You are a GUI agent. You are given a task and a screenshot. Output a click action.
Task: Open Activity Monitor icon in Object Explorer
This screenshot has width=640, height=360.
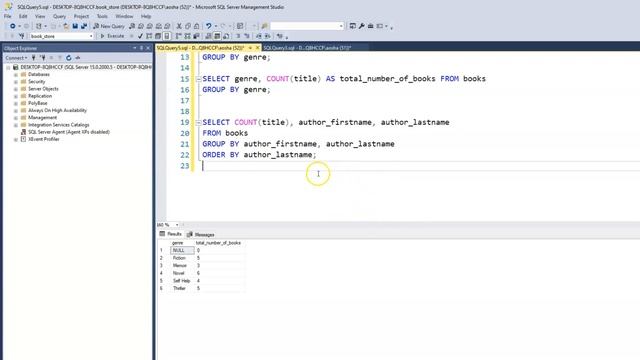(x=78, y=58)
